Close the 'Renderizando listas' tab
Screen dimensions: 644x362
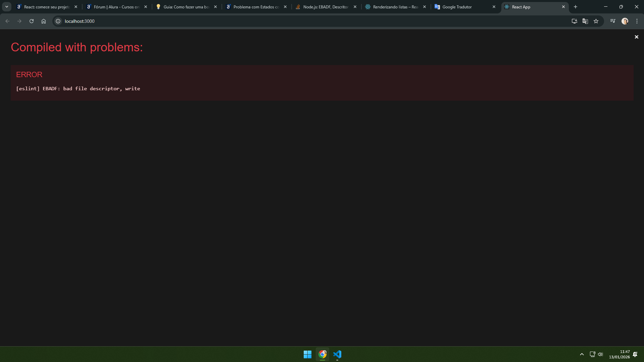[425, 7]
